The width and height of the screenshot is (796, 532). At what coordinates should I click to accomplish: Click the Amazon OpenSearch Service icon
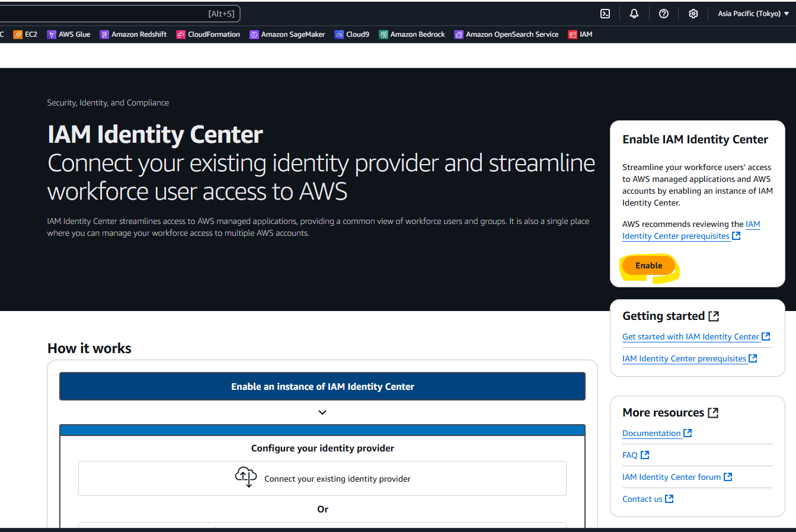[459, 34]
